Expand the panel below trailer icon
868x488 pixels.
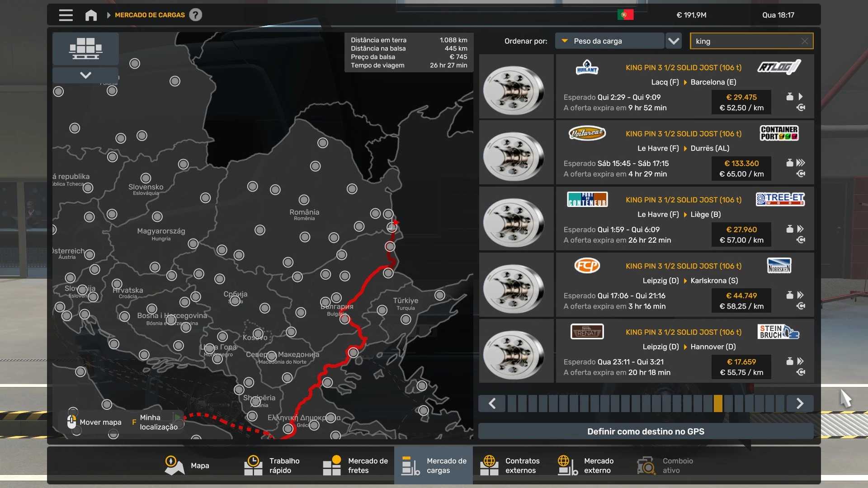85,75
